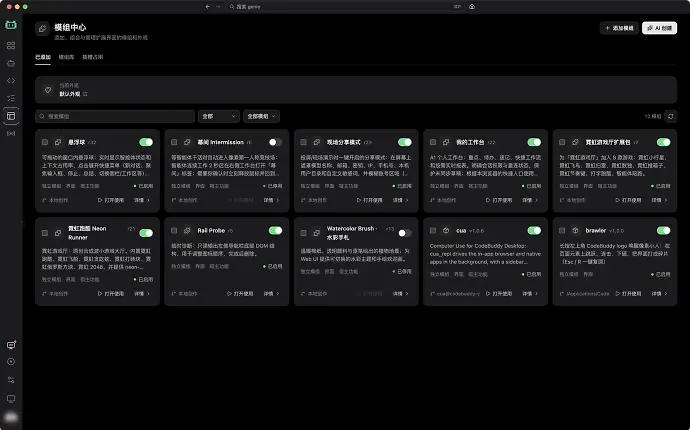Screen dimensions: 690x430
Task: Open the sliders settings icon in sidebar
Action: point(11,380)
